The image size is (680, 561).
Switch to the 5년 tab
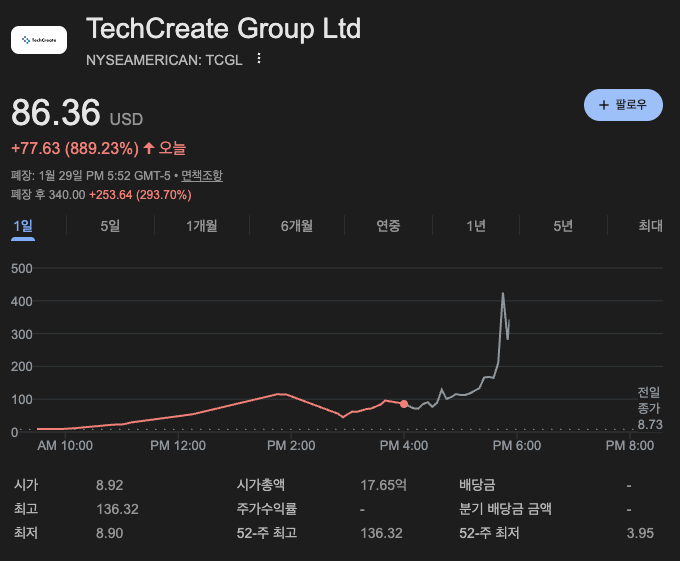[563, 226]
